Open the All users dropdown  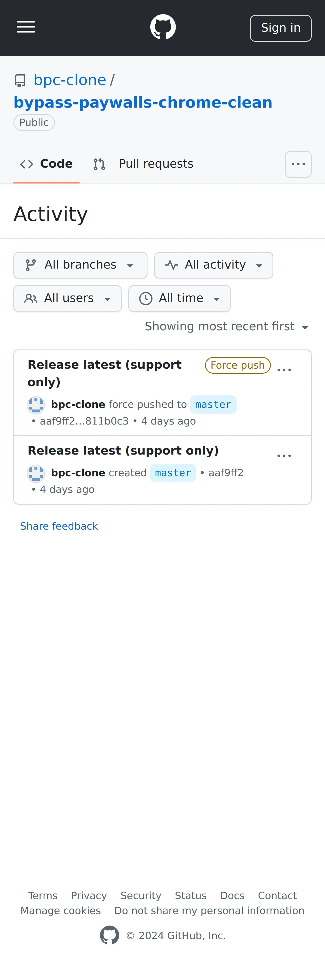(67, 298)
